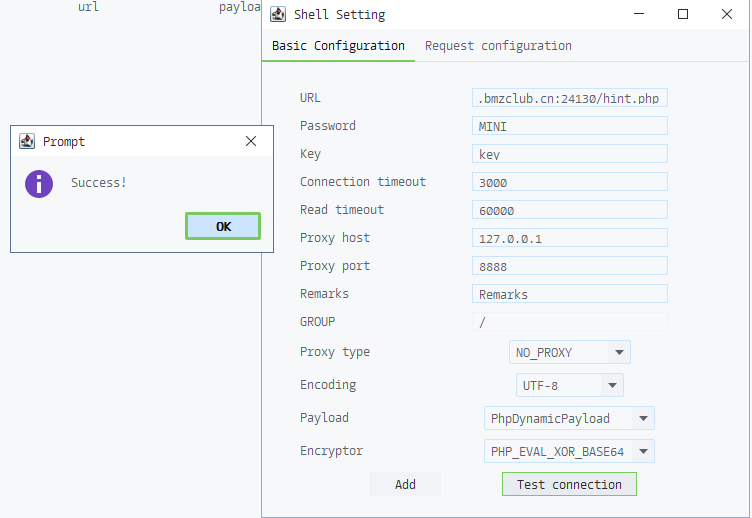
Task: Click the Java icon in Prompt dialog title
Action: [x=27, y=142]
